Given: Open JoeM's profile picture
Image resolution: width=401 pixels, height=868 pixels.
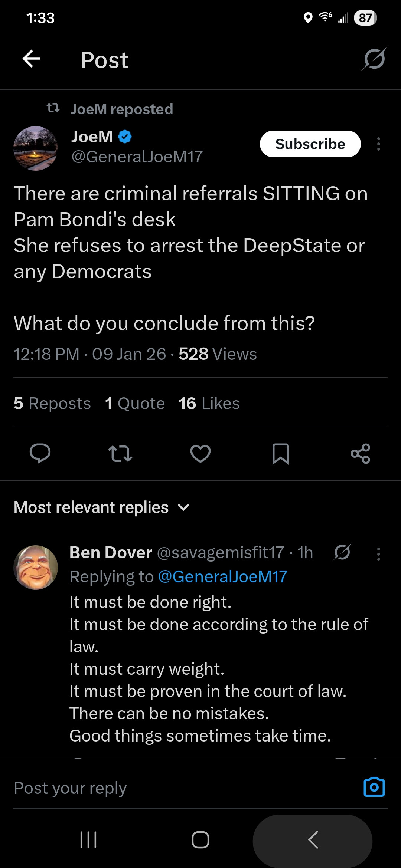Looking at the screenshot, I should pyautogui.click(x=36, y=148).
